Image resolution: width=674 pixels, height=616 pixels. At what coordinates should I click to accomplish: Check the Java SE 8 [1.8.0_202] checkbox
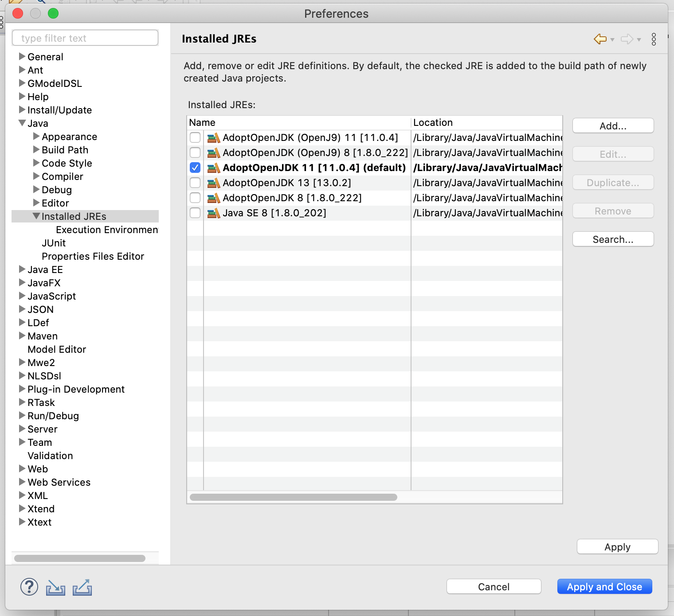(195, 213)
